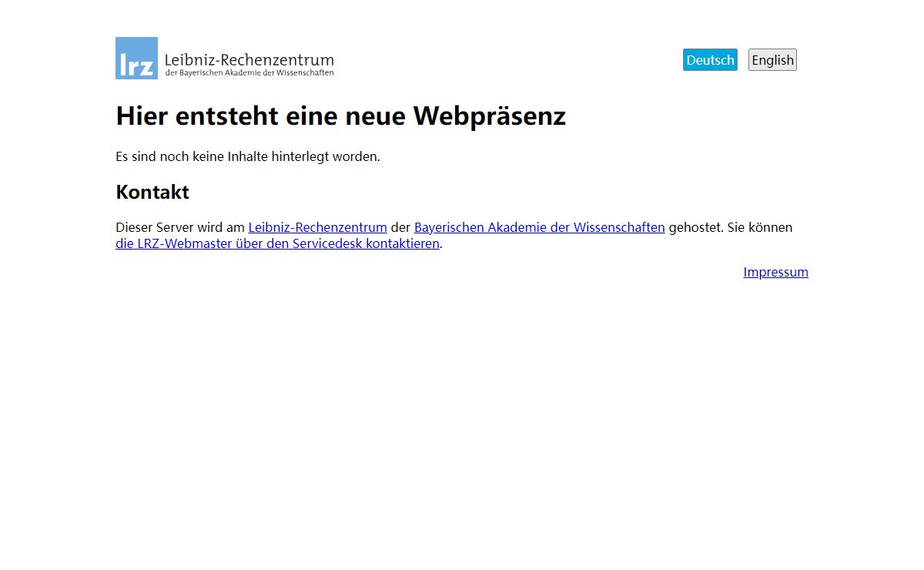This screenshot has height=570, width=924.
Task: Click the word "Webpräsenz" in the main heading
Action: pos(489,116)
